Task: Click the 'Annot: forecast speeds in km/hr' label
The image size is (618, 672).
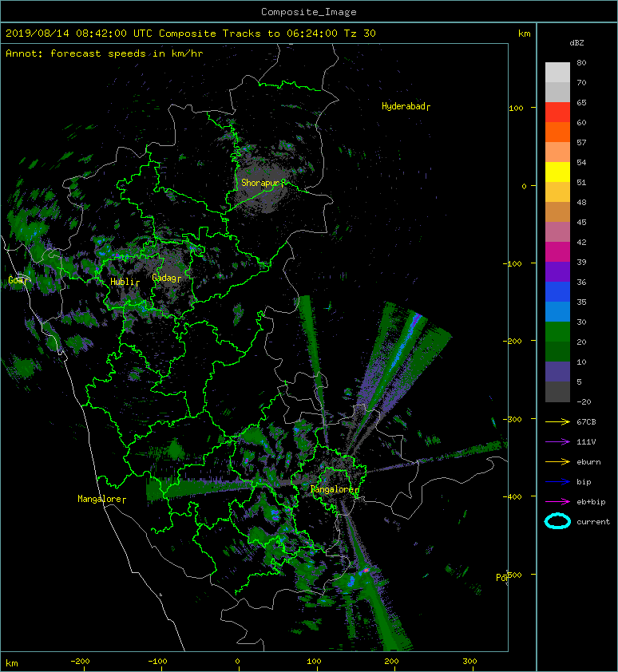Action: (x=105, y=53)
